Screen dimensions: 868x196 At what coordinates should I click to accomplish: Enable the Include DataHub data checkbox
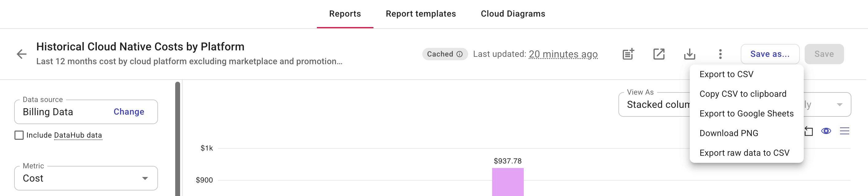coord(18,135)
